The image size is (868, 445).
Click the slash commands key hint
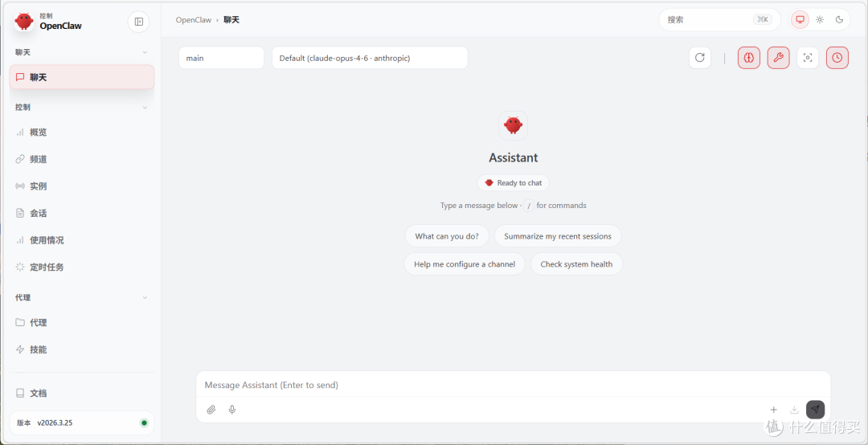click(529, 206)
